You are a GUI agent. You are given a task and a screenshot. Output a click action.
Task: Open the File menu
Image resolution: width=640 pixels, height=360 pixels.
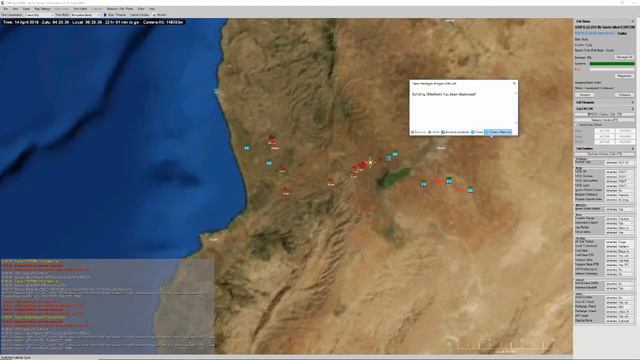click(6, 9)
